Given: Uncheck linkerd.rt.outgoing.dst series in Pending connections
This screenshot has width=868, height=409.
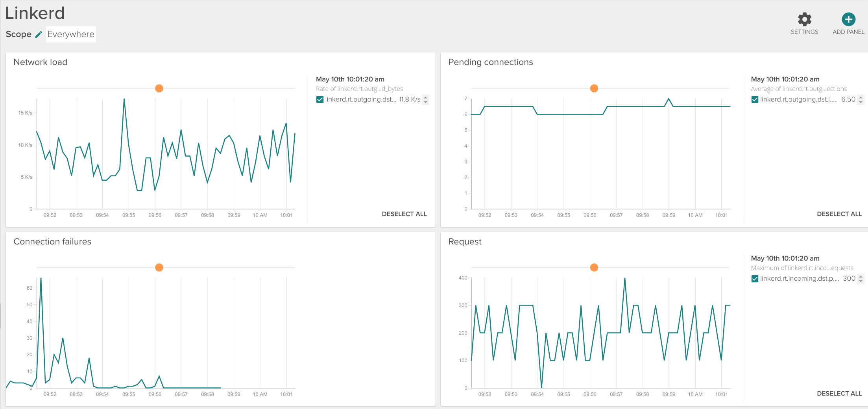Looking at the screenshot, I should coord(755,100).
